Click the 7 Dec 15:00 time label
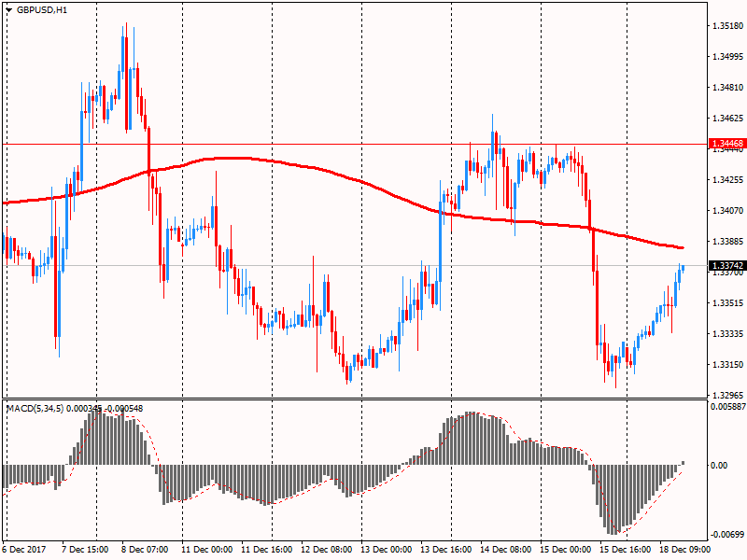 85,549
